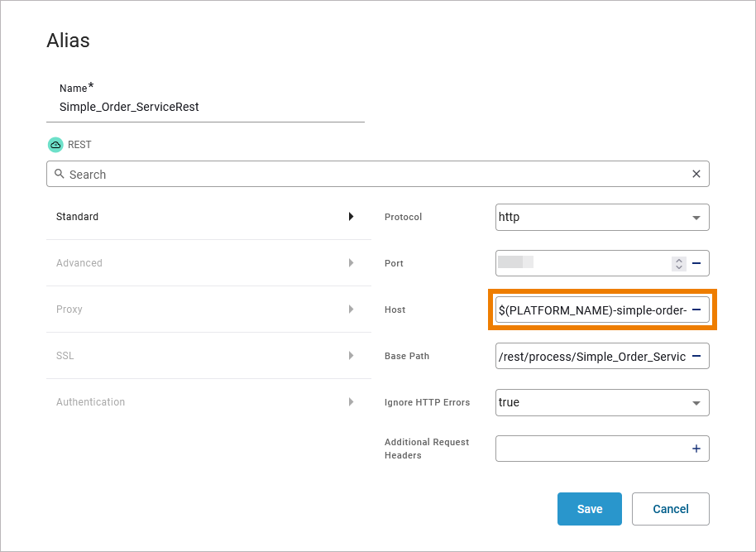756x552 pixels.
Task: Open the Ignore HTTP Errors dropdown
Action: click(x=602, y=402)
